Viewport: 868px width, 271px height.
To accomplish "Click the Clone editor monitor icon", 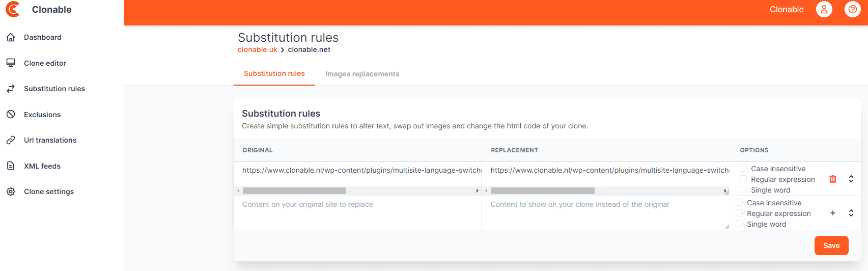I will (11, 63).
